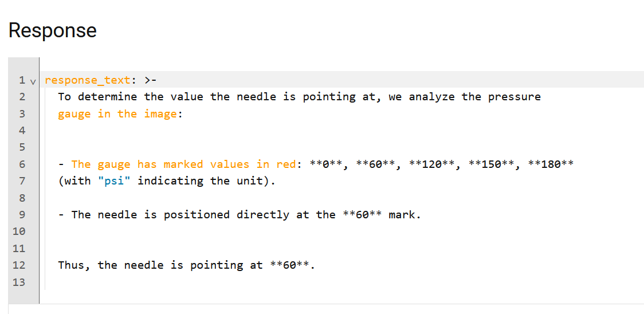The width and height of the screenshot is (644, 314).
Task: Click the word "Thus" on line 12
Action: coord(71,265)
